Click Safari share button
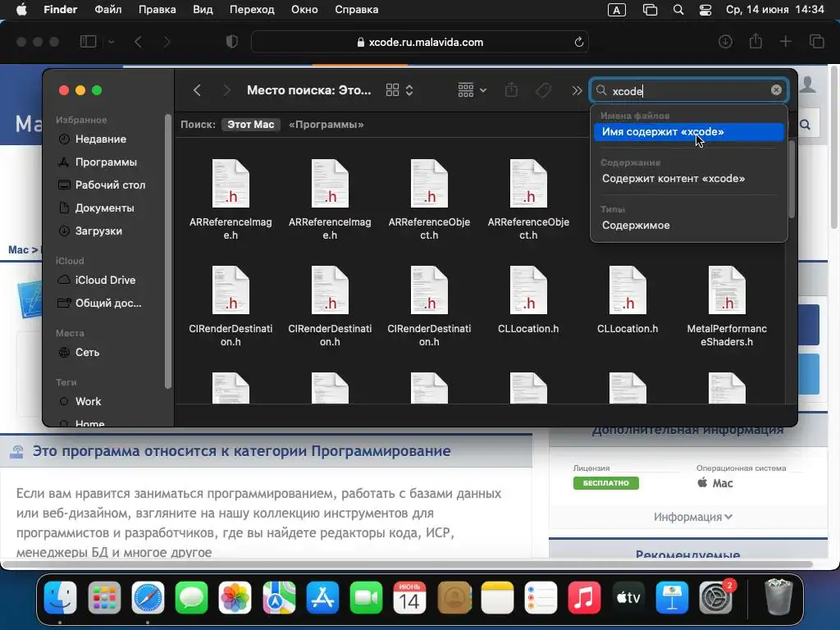This screenshot has width=840, height=630. coord(756,41)
